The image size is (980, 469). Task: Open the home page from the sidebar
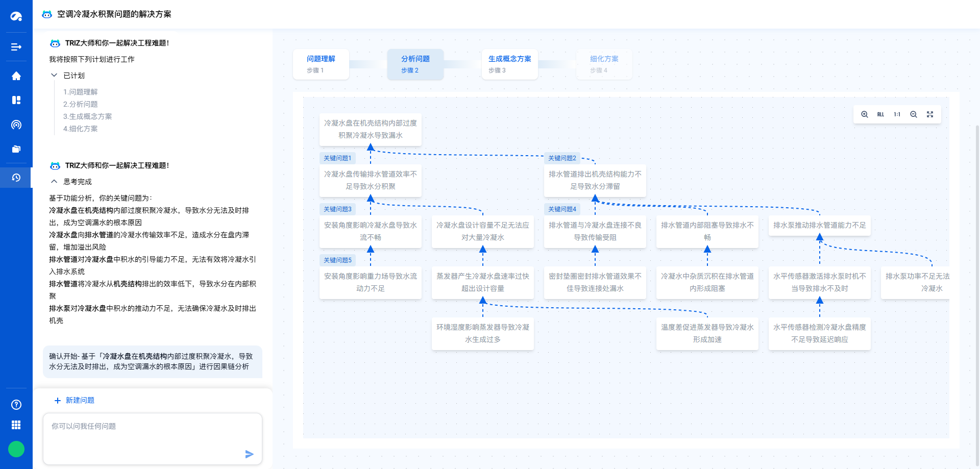[x=16, y=76]
